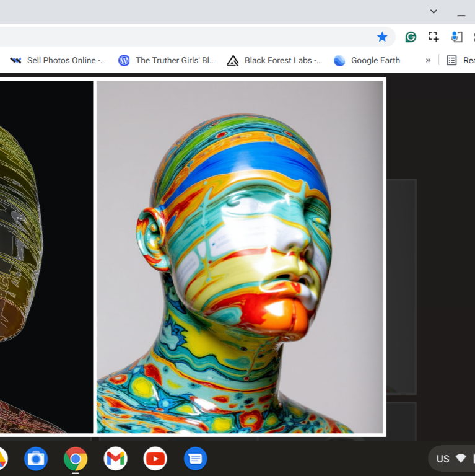Click the blue bookmark star icon
This screenshot has width=475, height=476.
coord(382,37)
